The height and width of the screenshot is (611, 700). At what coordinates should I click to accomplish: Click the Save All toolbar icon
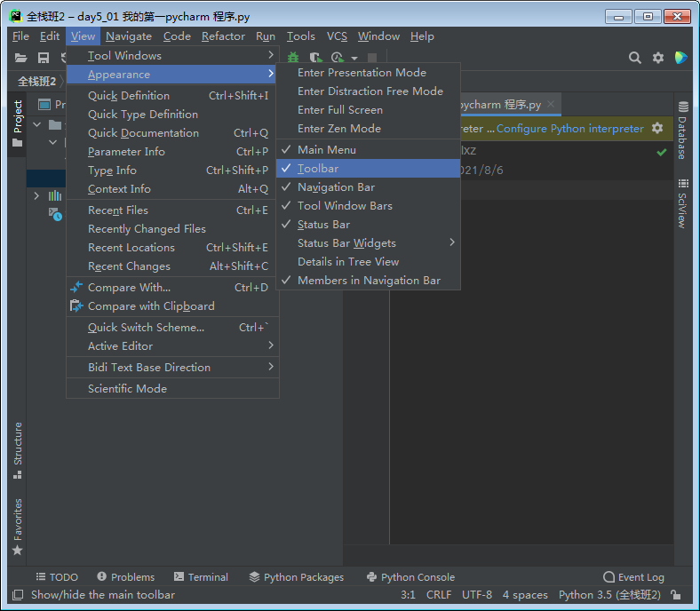(44, 58)
